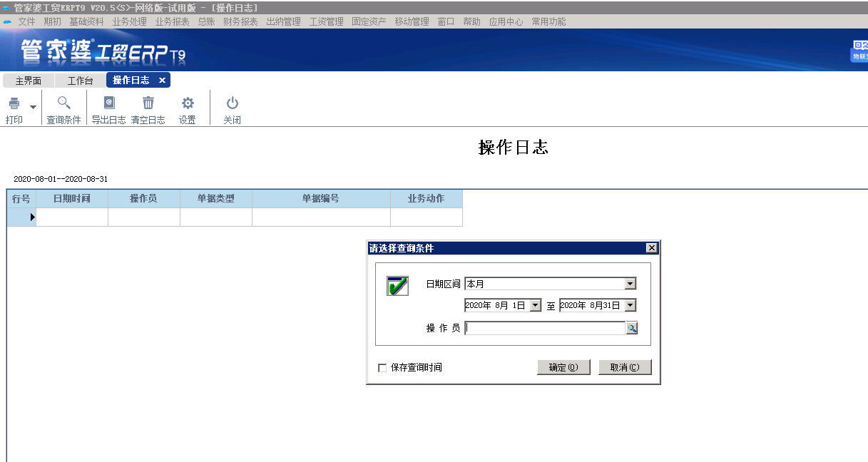
Task: Click the 打印 printer icon
Action: [x=14, y=103]
